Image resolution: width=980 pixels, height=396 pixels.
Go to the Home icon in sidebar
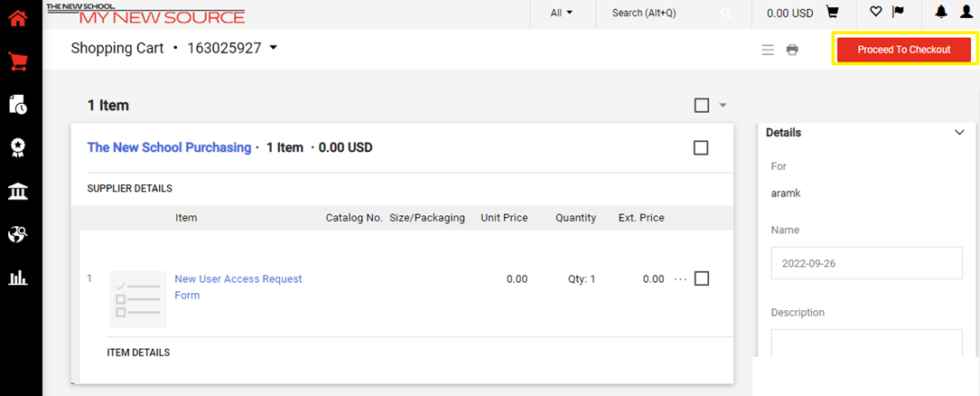(x=18, y=18)
